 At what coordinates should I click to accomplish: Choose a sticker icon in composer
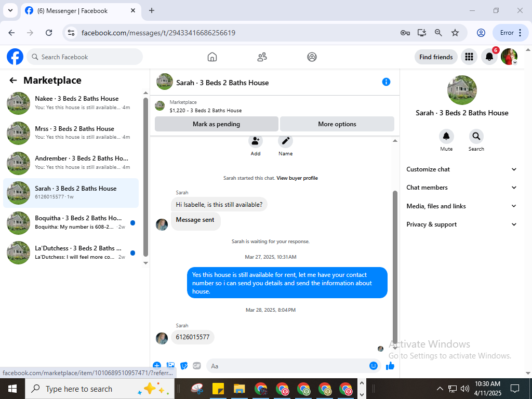click(x=184, y=366)
